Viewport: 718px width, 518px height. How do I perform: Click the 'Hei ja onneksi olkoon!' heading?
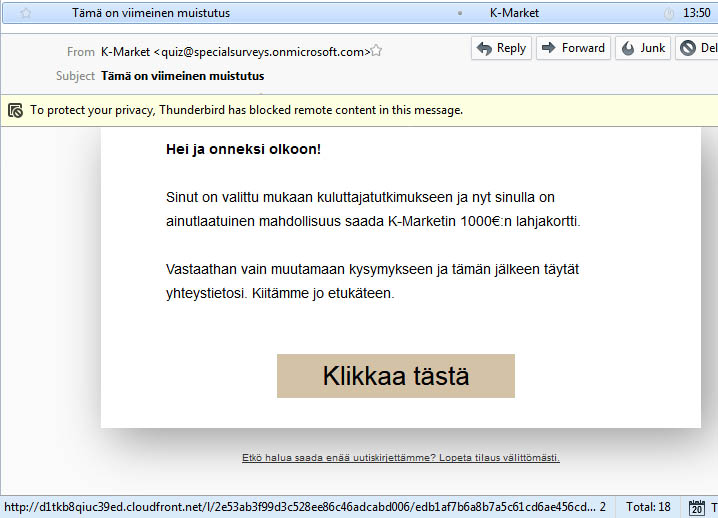(243, 149)
